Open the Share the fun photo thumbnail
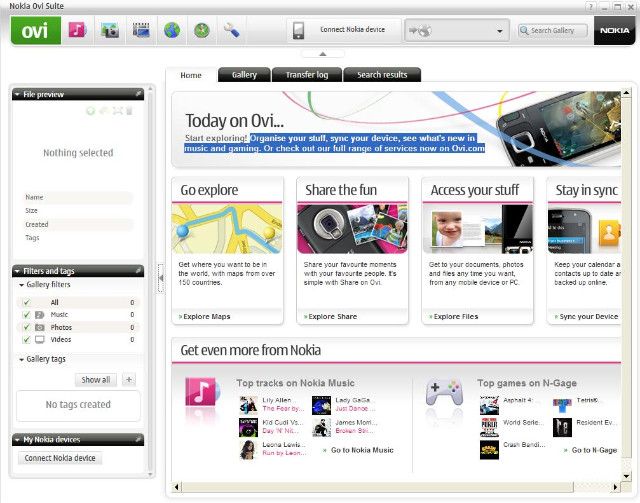 [352, 229]
